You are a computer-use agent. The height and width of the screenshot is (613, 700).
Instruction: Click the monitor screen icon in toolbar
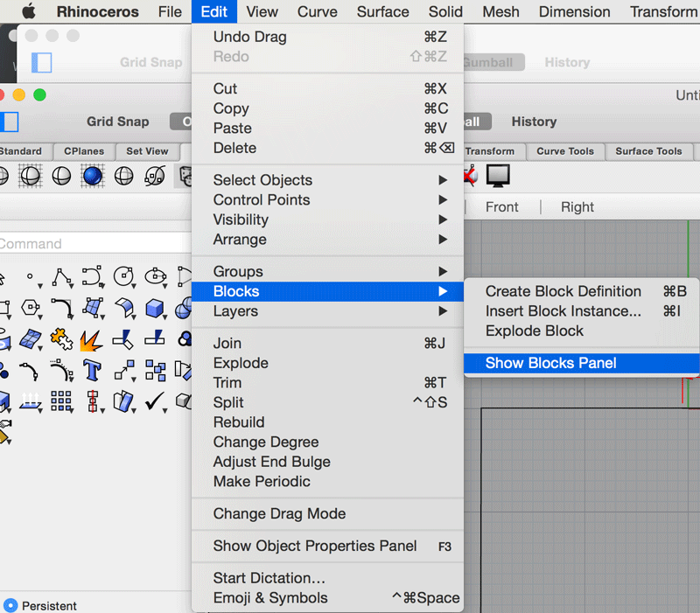click(498, 176)
